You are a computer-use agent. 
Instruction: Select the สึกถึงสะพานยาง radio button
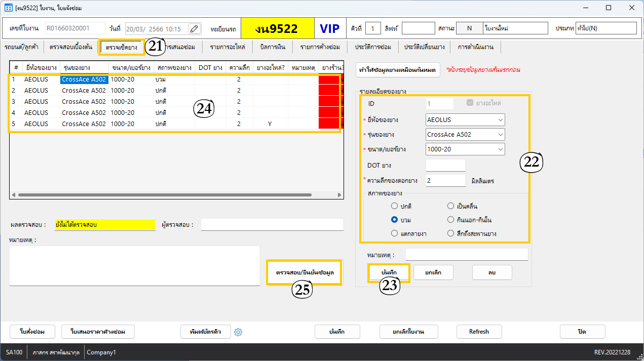click(x=450, y=233)
